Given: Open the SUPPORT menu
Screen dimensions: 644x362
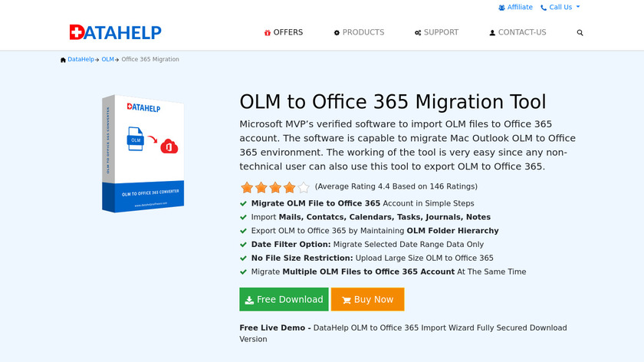Looking at the screenshot, I should (436, 32).
